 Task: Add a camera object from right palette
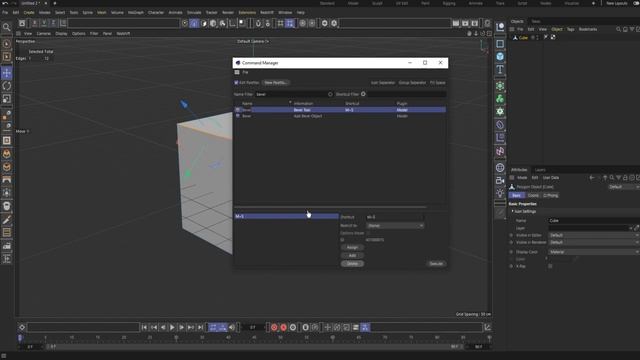[500, 180]
